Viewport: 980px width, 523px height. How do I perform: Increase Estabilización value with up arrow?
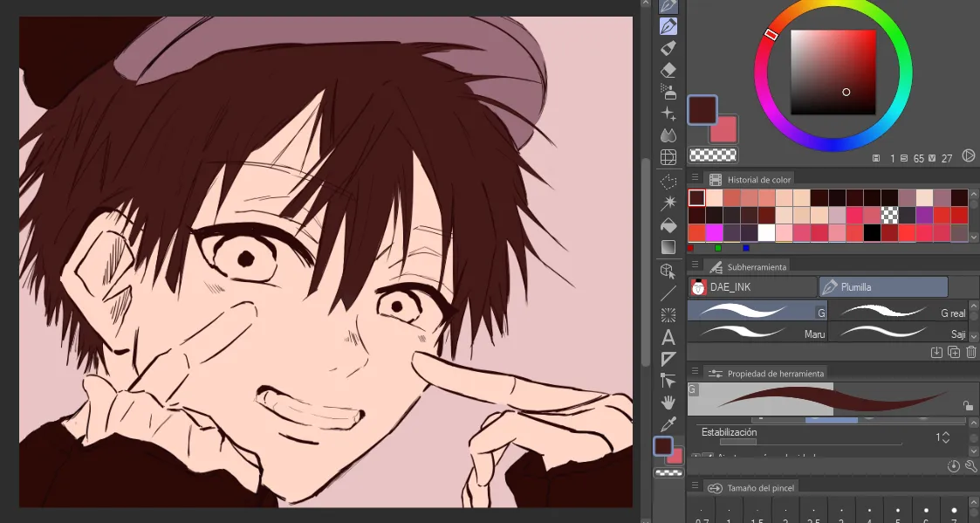click(x=946, y=434)
